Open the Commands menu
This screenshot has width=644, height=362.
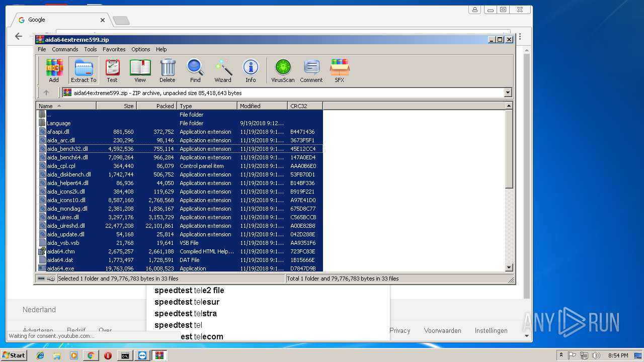(x=65, y=49)
